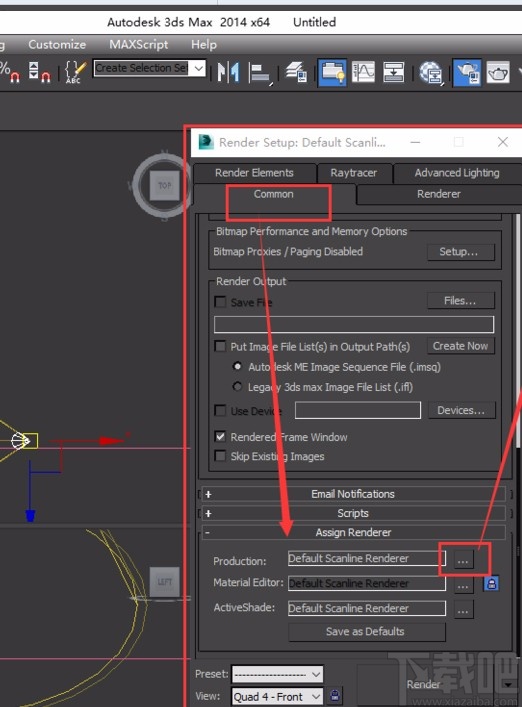
Task: Open Create Selection Set dropdown
Action: click(x=198, y=69)
